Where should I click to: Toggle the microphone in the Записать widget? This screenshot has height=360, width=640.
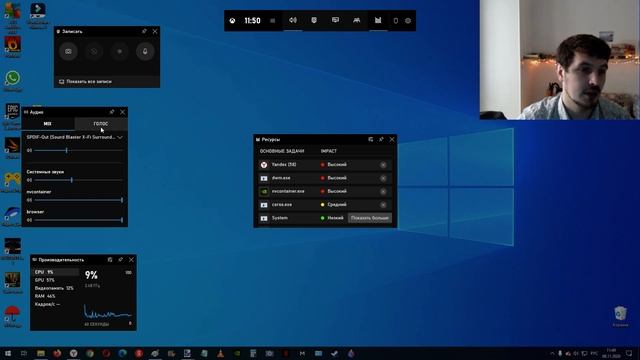(145, 51)
